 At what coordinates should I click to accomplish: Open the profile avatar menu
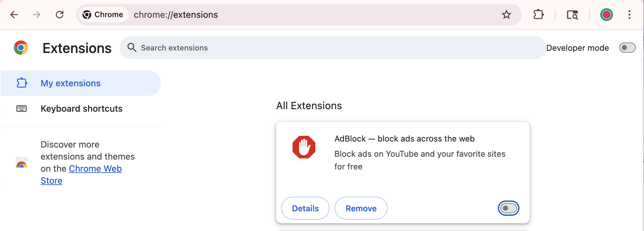[x=606, y=15]
